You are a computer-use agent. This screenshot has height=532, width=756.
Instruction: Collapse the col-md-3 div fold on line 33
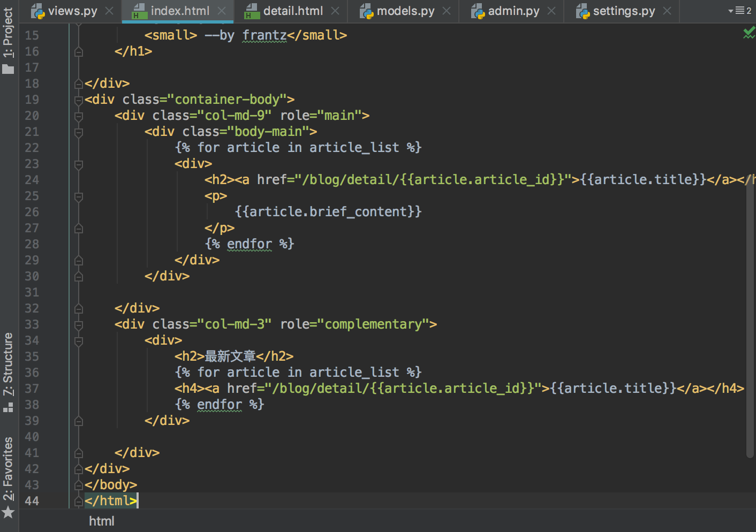click(x=79, y=325)
